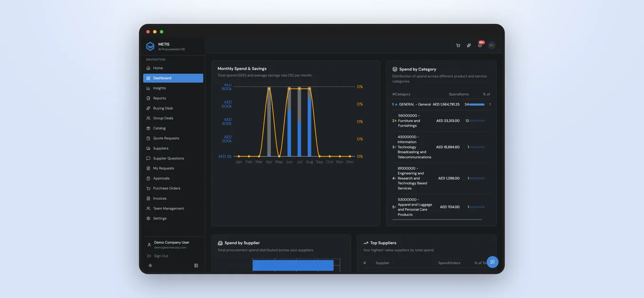The width and height of the screenshot is (644, 298).
Task: Click the April bar in the spend chart
Action: (269, 122)
